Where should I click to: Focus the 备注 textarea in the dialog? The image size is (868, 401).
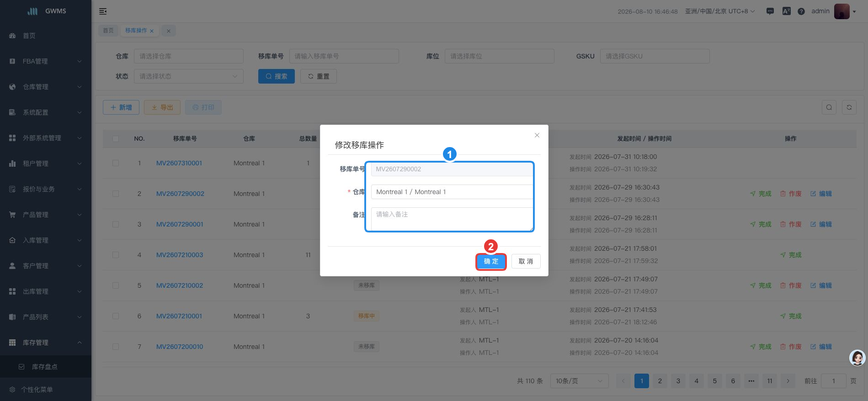point(452,219)
